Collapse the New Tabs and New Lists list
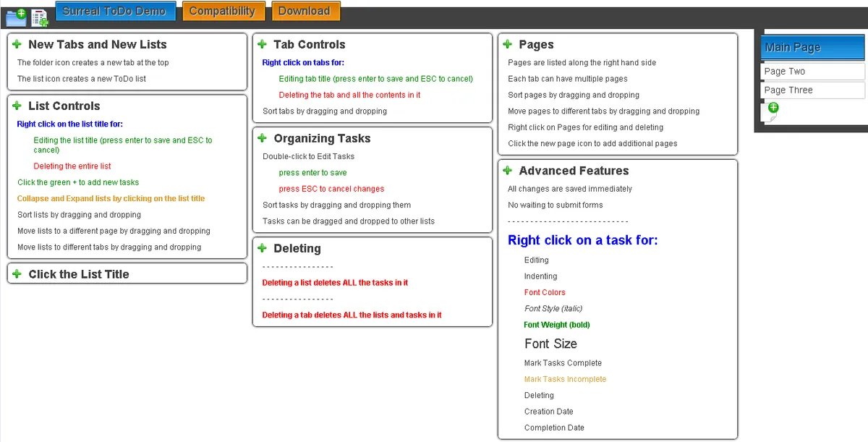Viewport: 868px width, 442px height. 98,44
